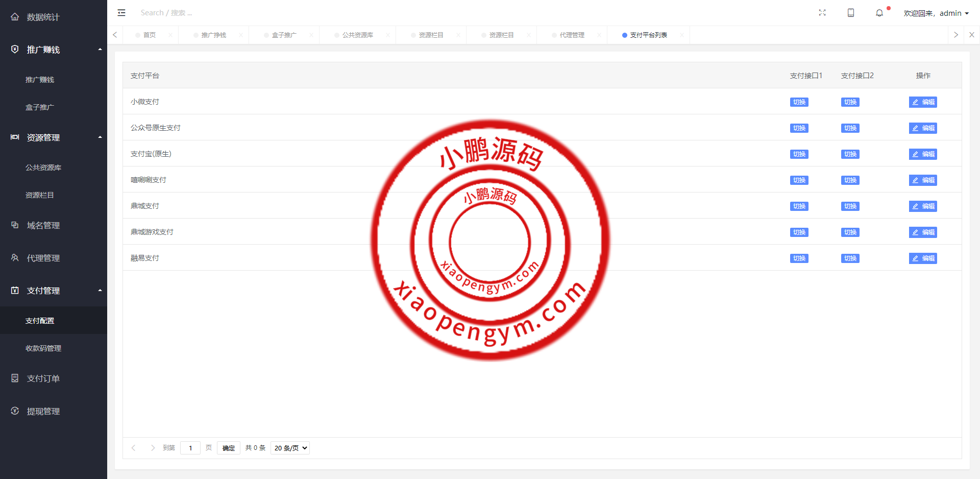Image resolution: width=980 pixels, height=479 pixels.
Task: Click the page number input field
Action: point(190,448)
